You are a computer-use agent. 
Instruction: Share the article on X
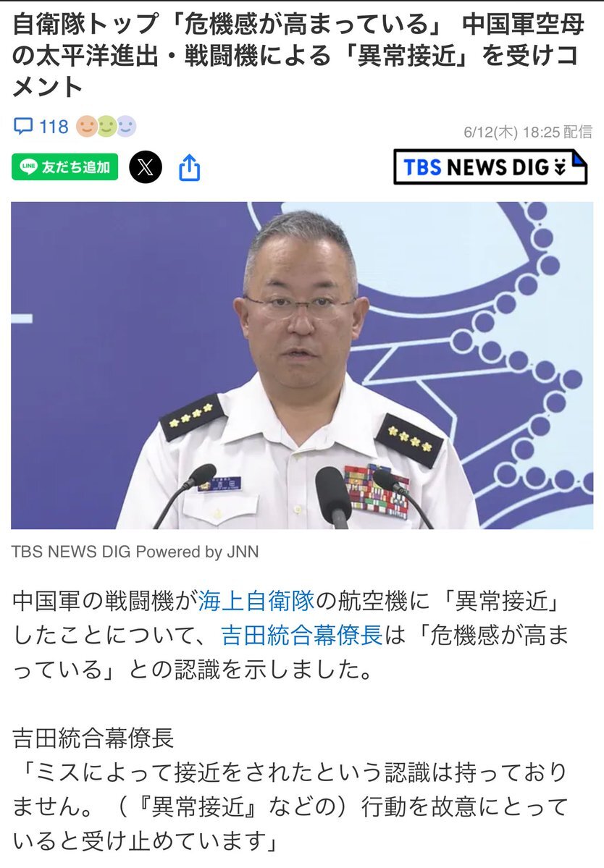point(146,167)
